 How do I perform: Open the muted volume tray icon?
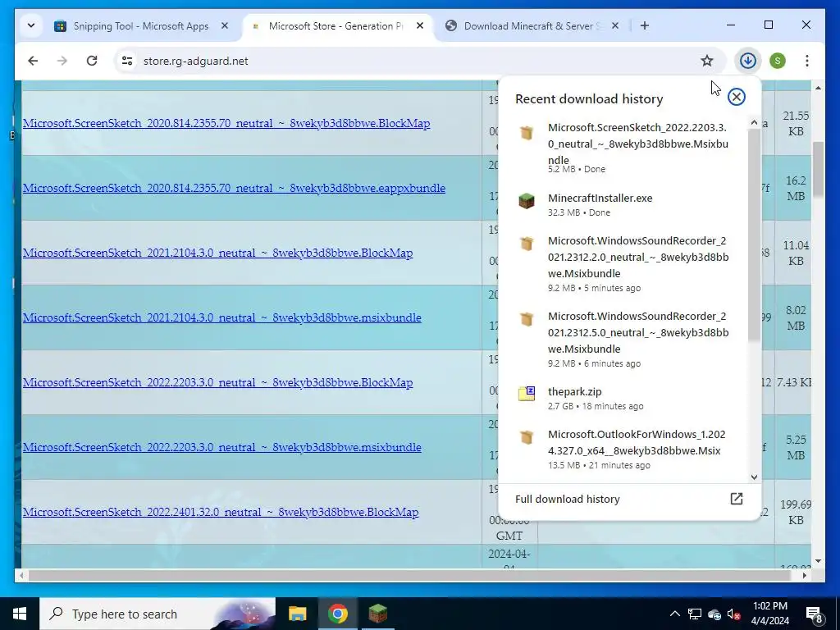click(x=734, y=614)
